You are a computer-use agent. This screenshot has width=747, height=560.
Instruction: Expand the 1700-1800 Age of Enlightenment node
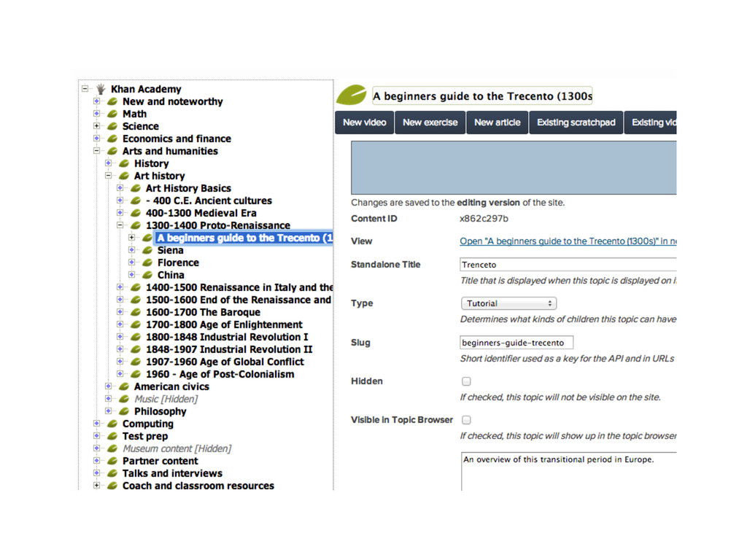point(120,324)
